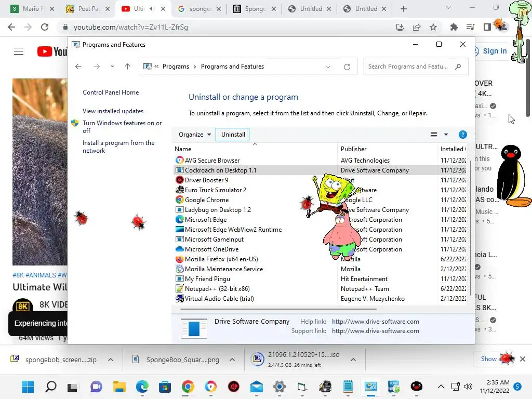Viewport: 532px width, 399px height.
Task: Select Notepad++ (32-bit x86) entry
Action: (217, 288)
